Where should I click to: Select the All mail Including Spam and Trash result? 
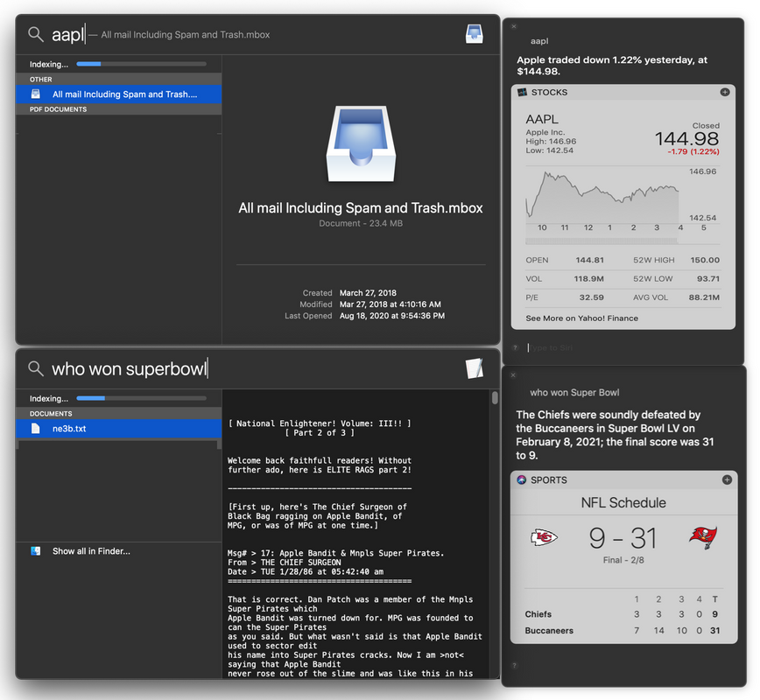pos(119,94)
